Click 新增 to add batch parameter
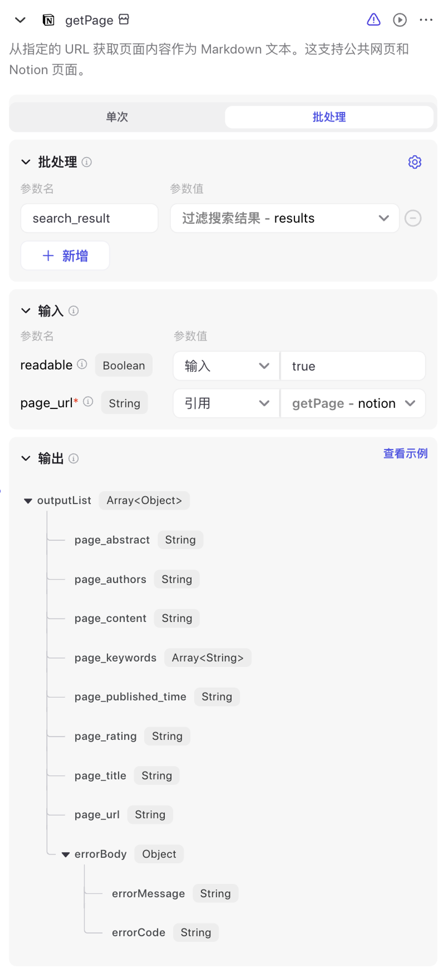445x980 pixels. [65, 256]
